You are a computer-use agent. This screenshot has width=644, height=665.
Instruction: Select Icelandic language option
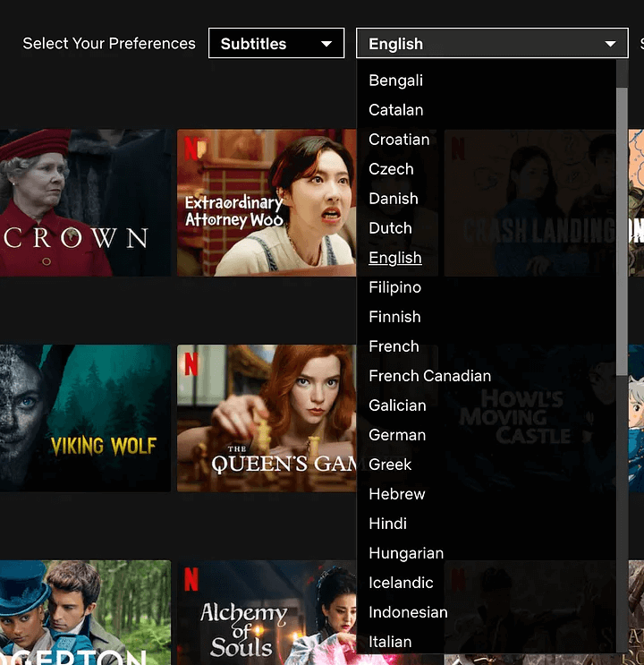pyautogui.click(x=401, y=583)
